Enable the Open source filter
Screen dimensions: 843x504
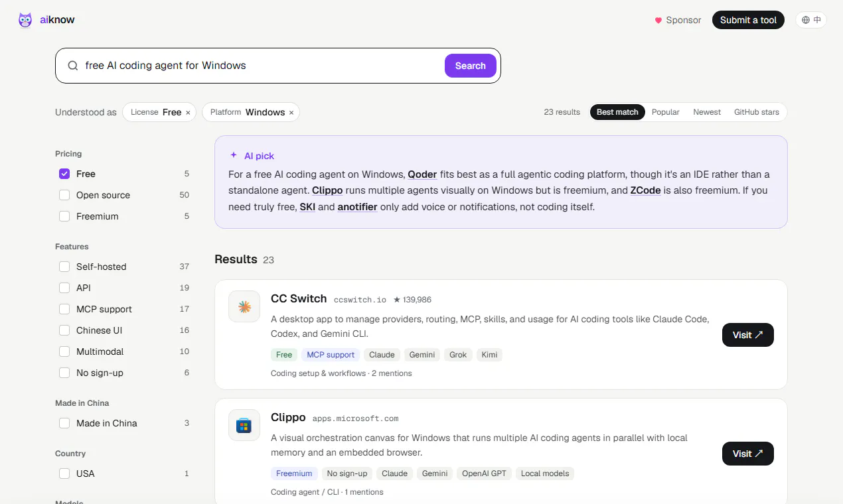pos(64,195)
